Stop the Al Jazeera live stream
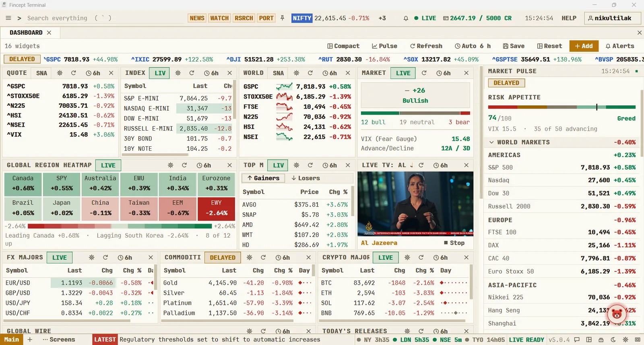The image size is (644, 345). click(454, 243)
